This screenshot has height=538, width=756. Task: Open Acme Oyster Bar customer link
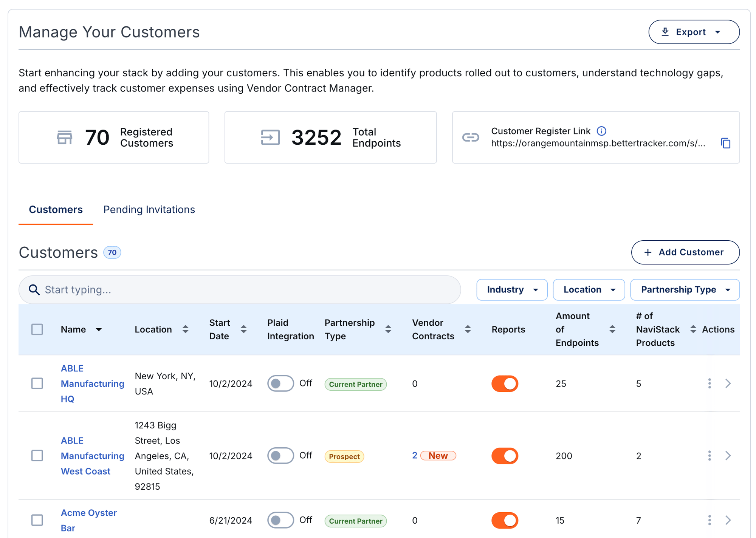coord(89,520)
